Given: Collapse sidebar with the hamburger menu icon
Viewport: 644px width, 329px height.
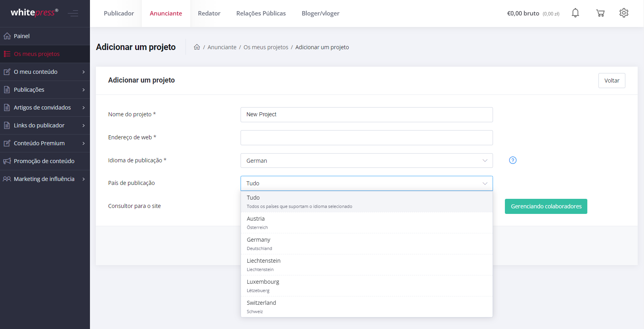Looking at the screenshot, I should point(73,13).
